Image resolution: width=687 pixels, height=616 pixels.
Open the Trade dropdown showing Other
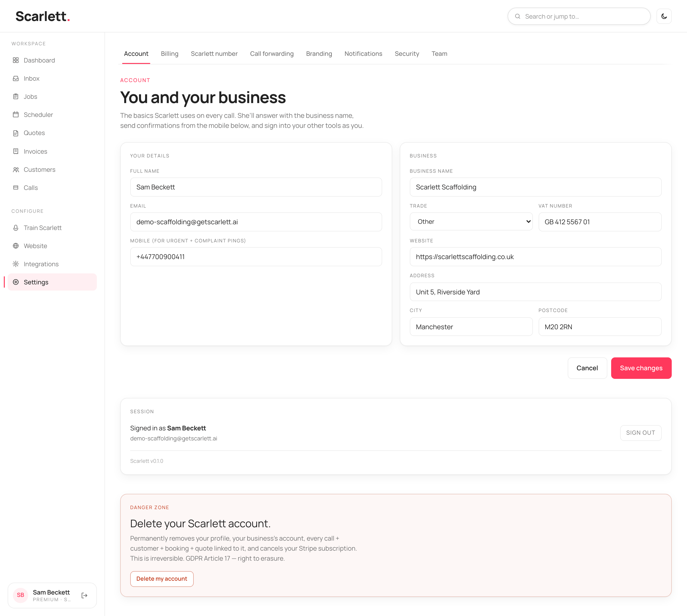tap(471, 222)
